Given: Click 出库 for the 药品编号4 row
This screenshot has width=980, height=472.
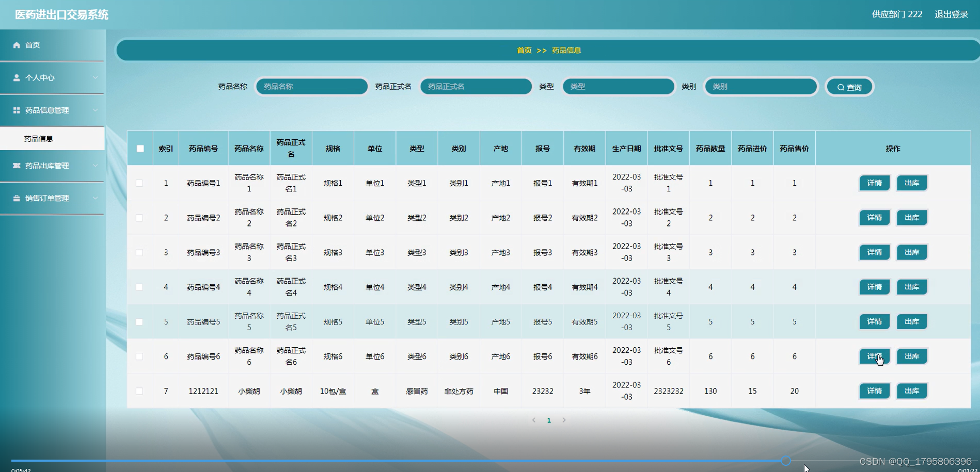Looking at the screenshot, I should 912,287.
